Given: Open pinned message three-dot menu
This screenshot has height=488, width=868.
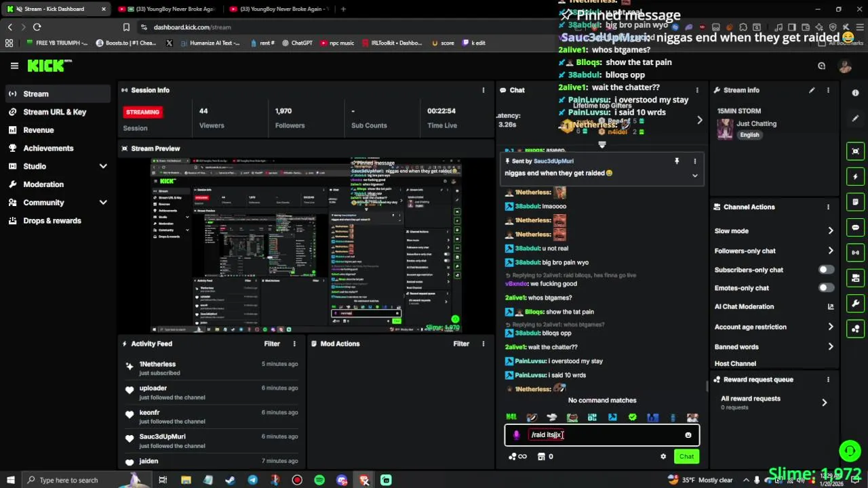Looking at the screenshot, I should [x=694, y=161].
